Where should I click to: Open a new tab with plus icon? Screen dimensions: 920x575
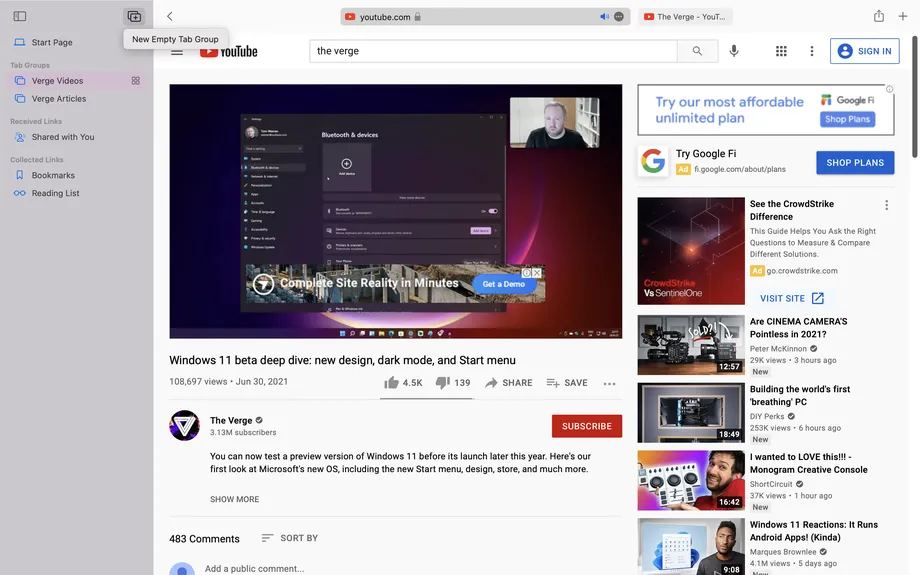pos(903,16)
